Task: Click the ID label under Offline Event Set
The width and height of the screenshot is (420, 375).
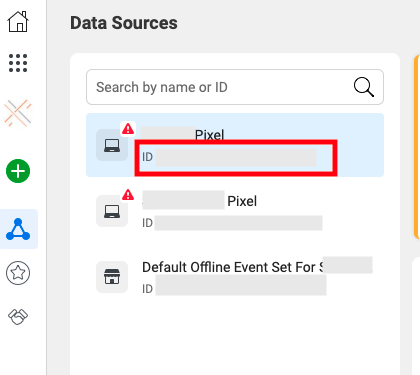Action: click(x=147, y=289)
